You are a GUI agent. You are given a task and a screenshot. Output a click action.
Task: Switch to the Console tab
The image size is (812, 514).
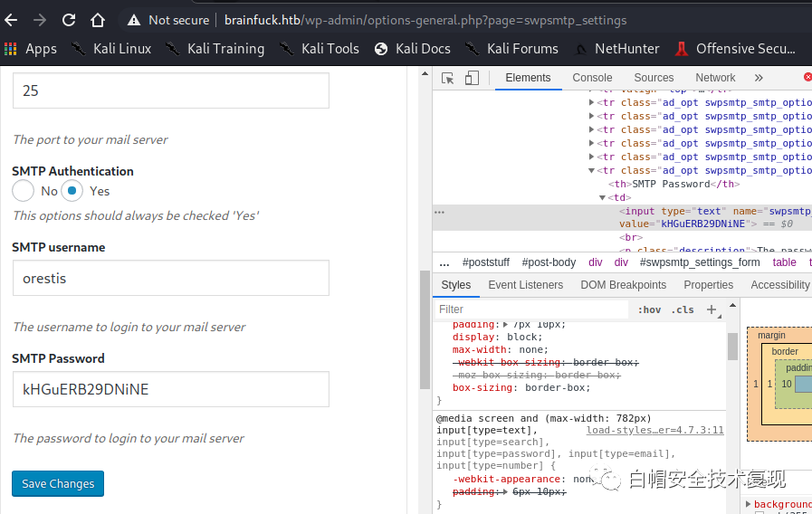pos(592,78)
